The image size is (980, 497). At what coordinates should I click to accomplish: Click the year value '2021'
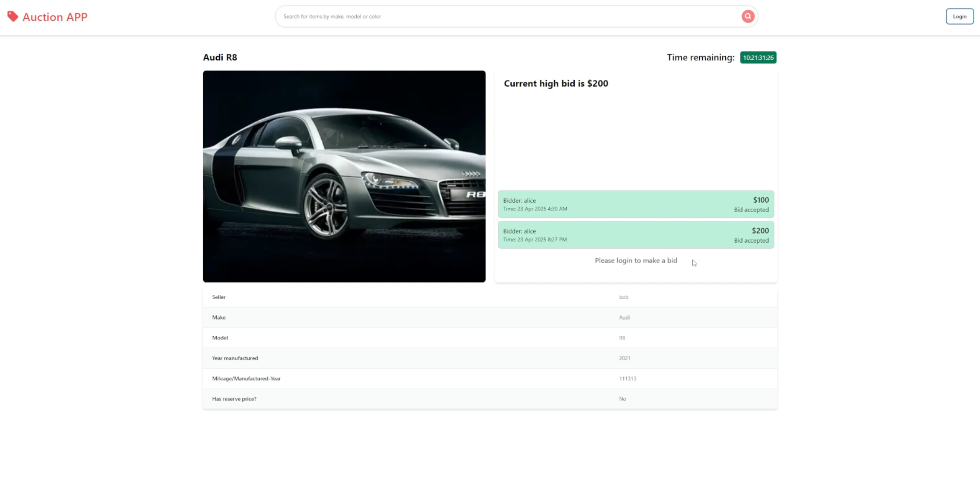tap(625, 358)
